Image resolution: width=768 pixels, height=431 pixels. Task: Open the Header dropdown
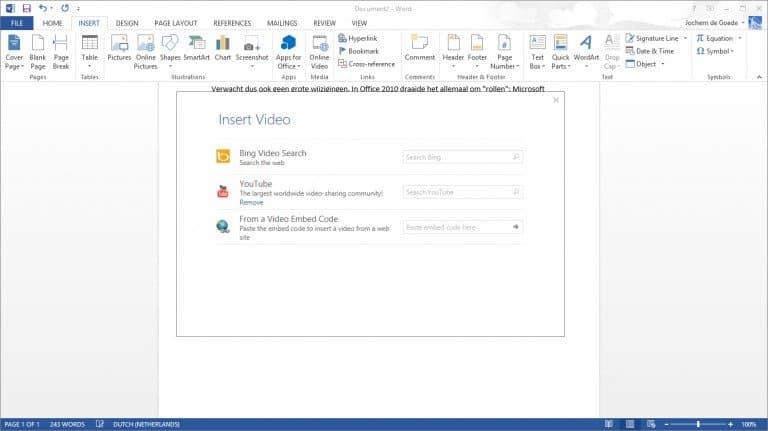(x=453, y=52)
